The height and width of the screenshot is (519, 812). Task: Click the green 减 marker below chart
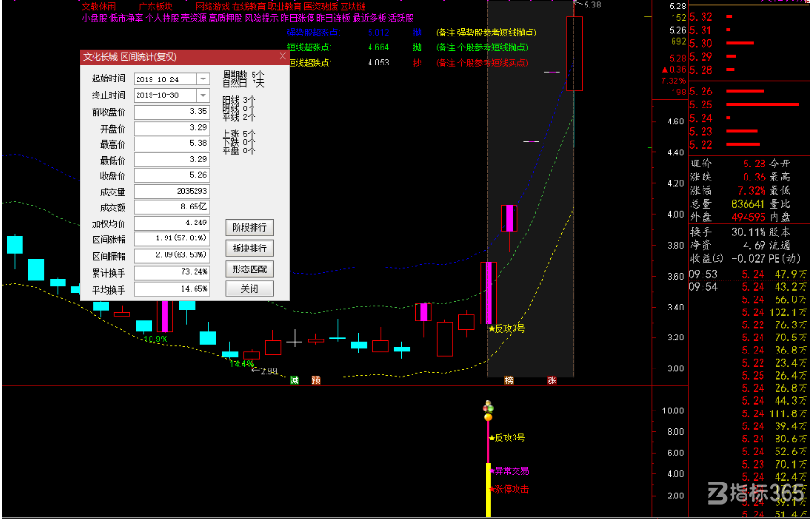click(x=294, y=381)
